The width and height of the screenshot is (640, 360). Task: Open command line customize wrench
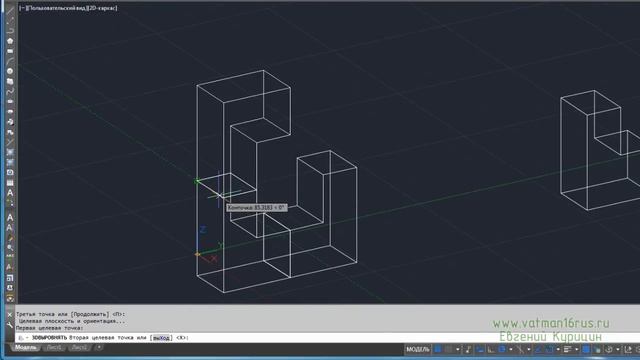(10, 325)
